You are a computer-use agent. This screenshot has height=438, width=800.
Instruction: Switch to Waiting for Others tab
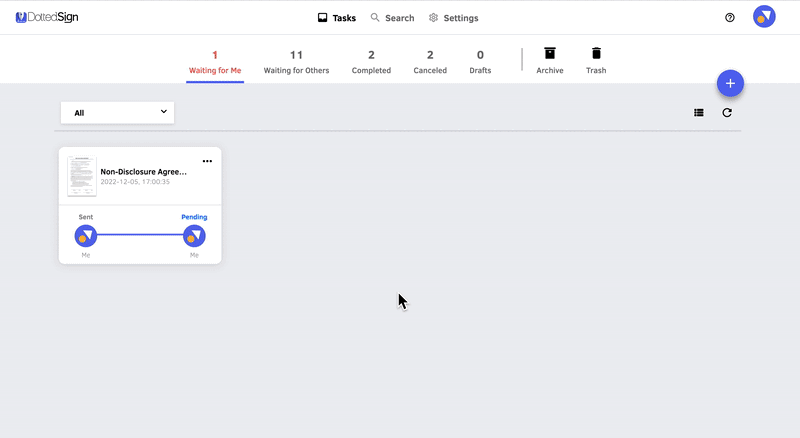point(296,62)
